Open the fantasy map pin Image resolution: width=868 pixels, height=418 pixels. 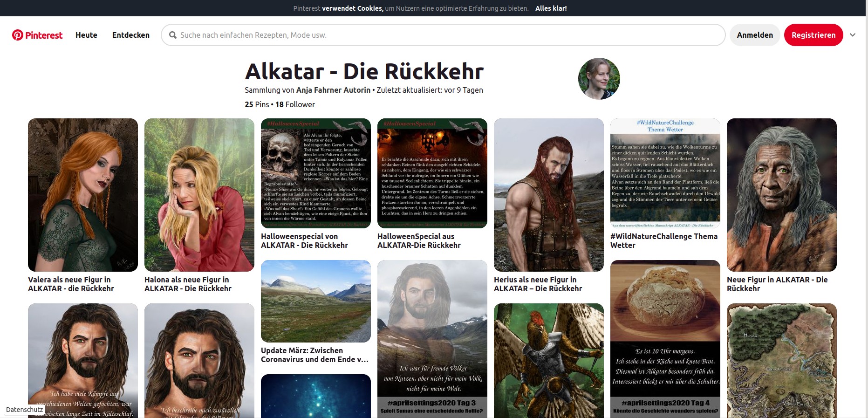click(x=782, y=361)
